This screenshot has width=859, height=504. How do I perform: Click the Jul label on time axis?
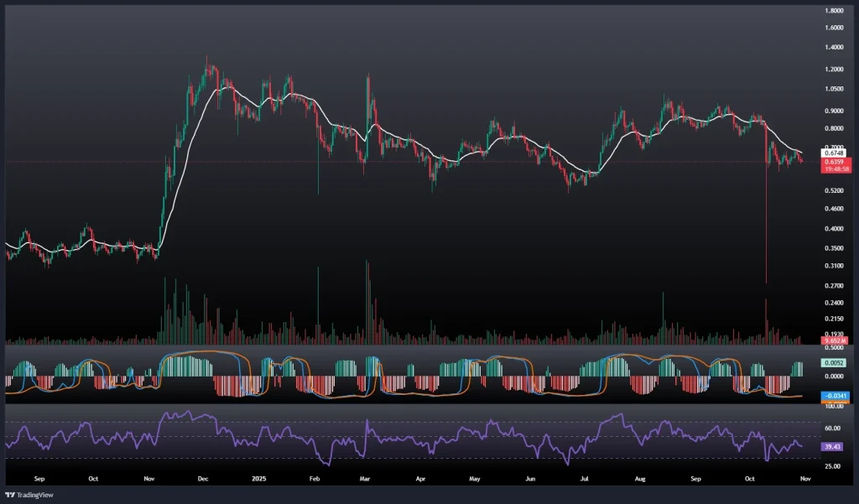(585, 477)
